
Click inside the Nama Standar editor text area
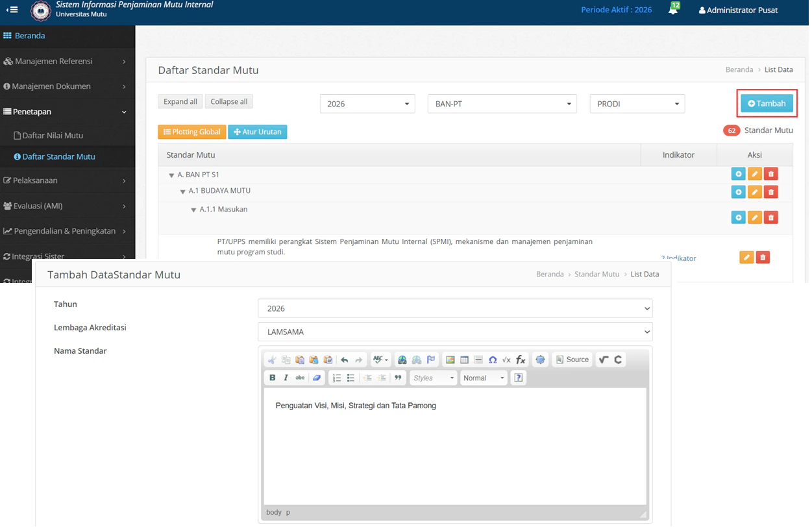[455, 446]
